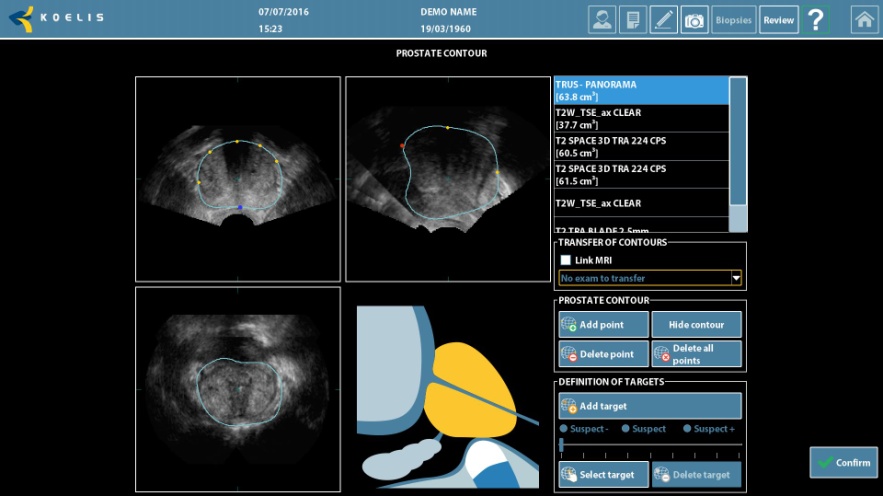Click the Hide contour button
The width and height of the screenshot is (883, 496).
pos(696,325)
